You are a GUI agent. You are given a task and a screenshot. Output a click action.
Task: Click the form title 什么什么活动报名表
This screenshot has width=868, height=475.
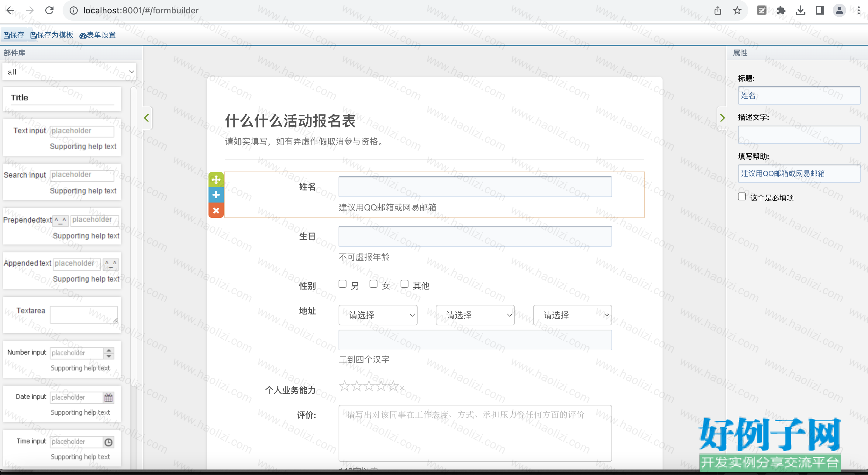point(291,121)
